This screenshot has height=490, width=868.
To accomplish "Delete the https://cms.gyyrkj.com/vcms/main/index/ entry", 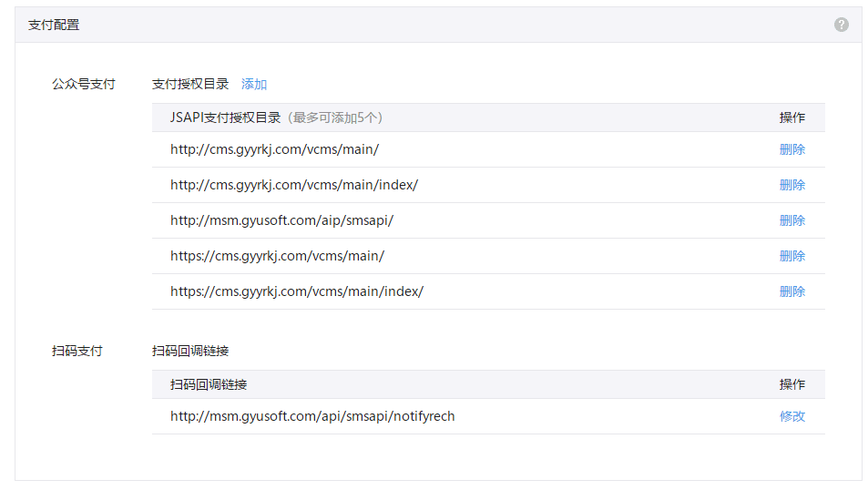I will point(792,291).
